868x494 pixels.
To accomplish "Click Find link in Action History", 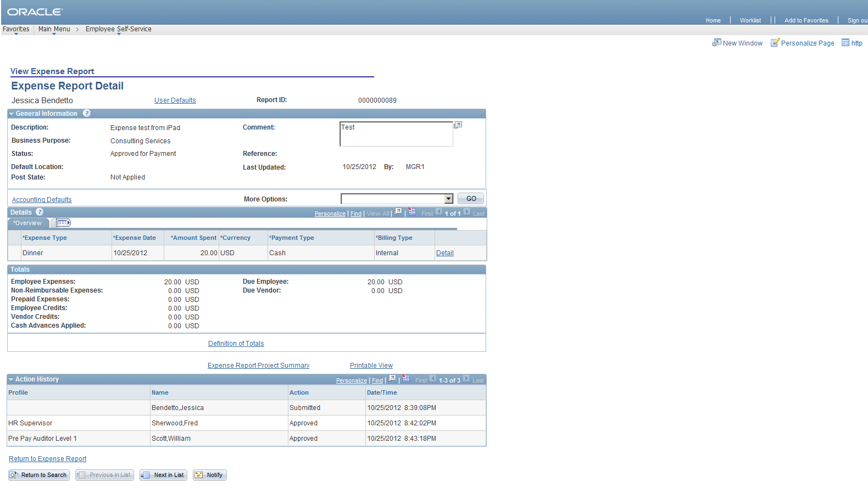I will point(377,380).
